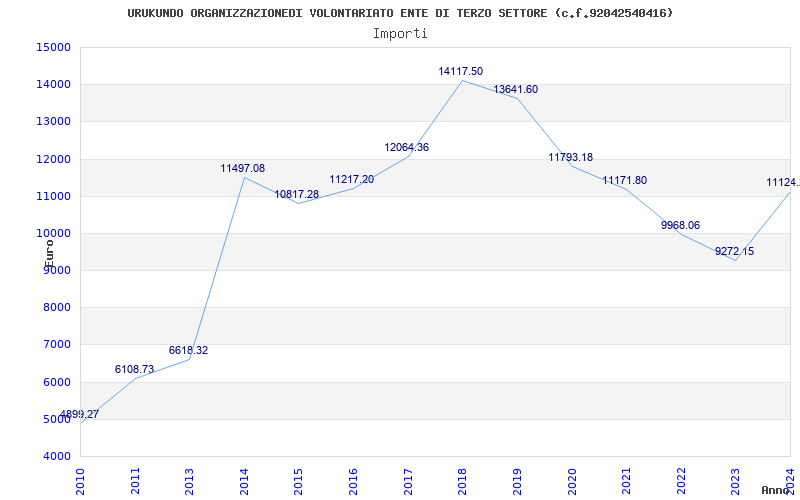Screen dimensions: 800x500
Task: Select the data label 4899.27
Action: point(79,414)
